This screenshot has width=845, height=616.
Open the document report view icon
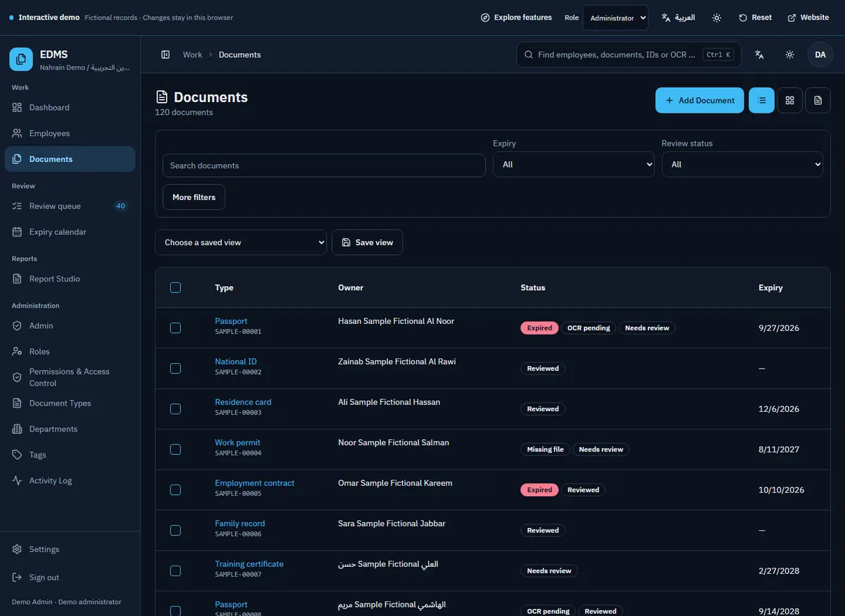click(818, 101)
